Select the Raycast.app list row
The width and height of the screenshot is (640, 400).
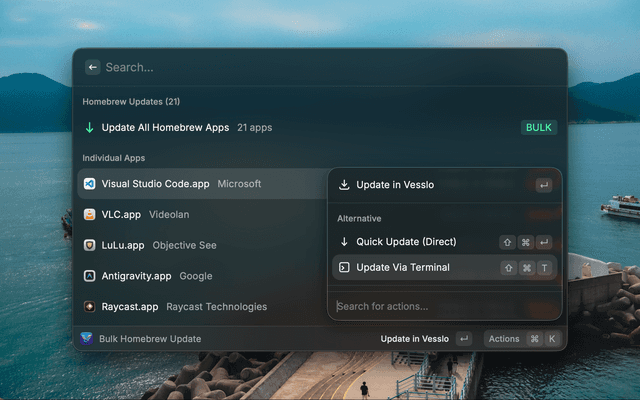[200, 307]
